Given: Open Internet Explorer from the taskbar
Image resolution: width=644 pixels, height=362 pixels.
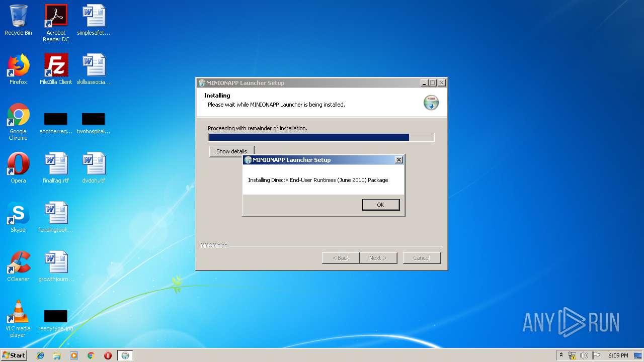Looking at the screenshot, I should click(x=40, y=355).
